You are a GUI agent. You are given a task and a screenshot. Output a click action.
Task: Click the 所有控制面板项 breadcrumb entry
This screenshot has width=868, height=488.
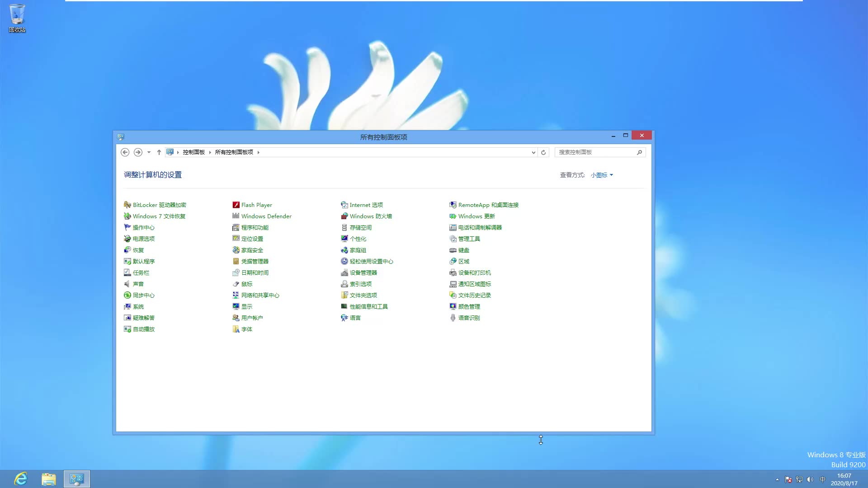pyautogui.click(x=234, y=152)
